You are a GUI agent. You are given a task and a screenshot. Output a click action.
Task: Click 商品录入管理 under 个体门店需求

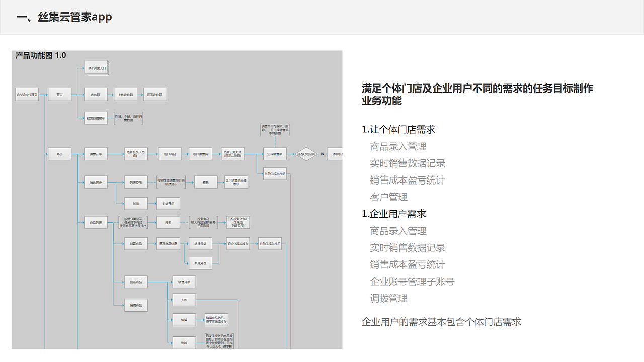(x=398, y=146)
